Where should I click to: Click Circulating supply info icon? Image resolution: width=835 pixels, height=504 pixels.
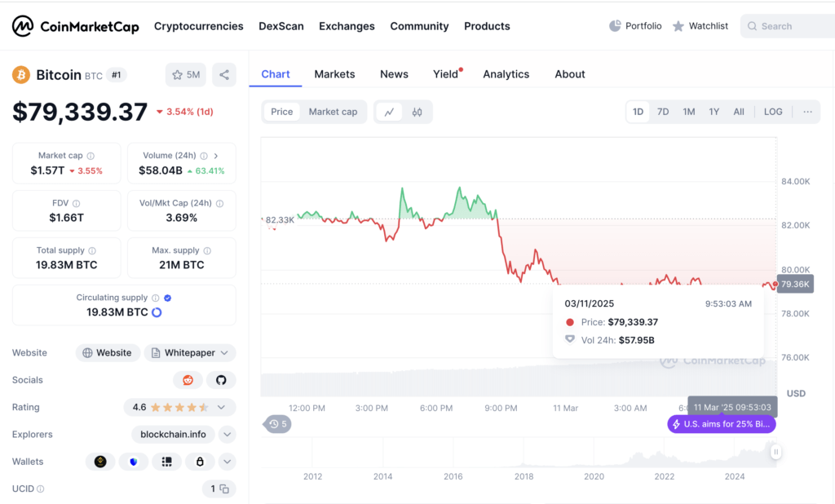[x=156, y=298]
